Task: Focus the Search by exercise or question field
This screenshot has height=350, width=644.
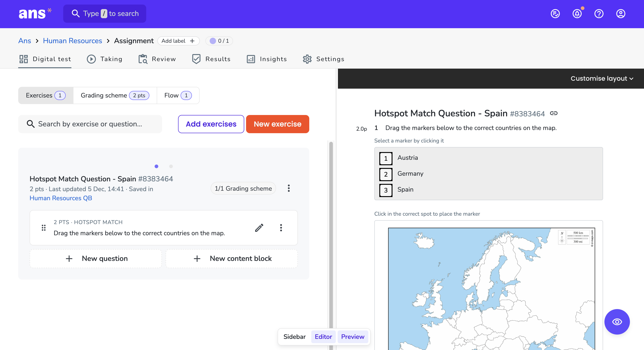Action: pyautogui.click(x=90, y=124)
